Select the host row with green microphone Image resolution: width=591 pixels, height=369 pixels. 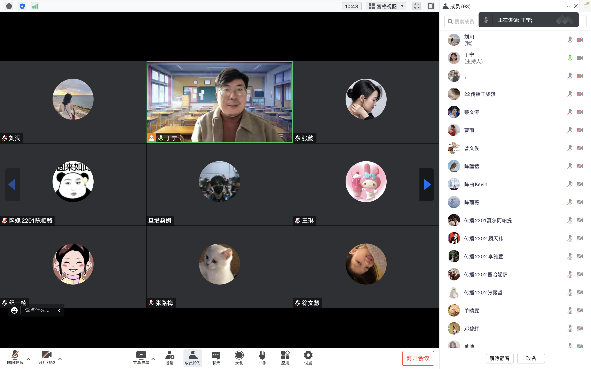coord(515,58)
